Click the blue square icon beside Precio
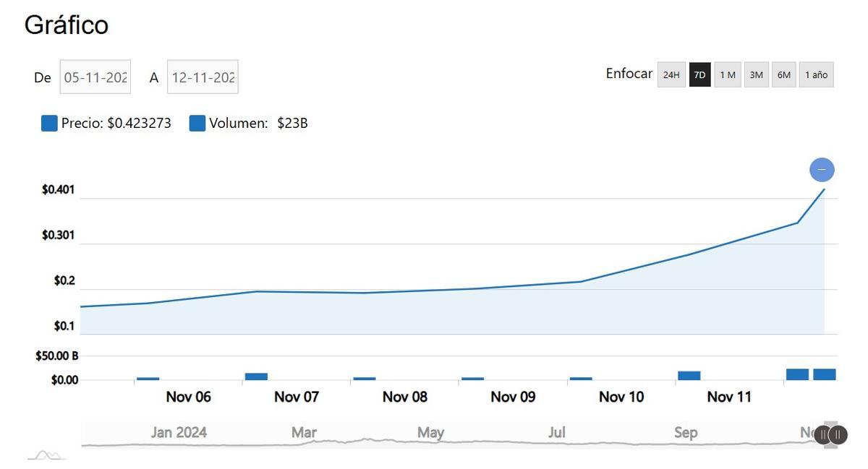 pos(48,122)
